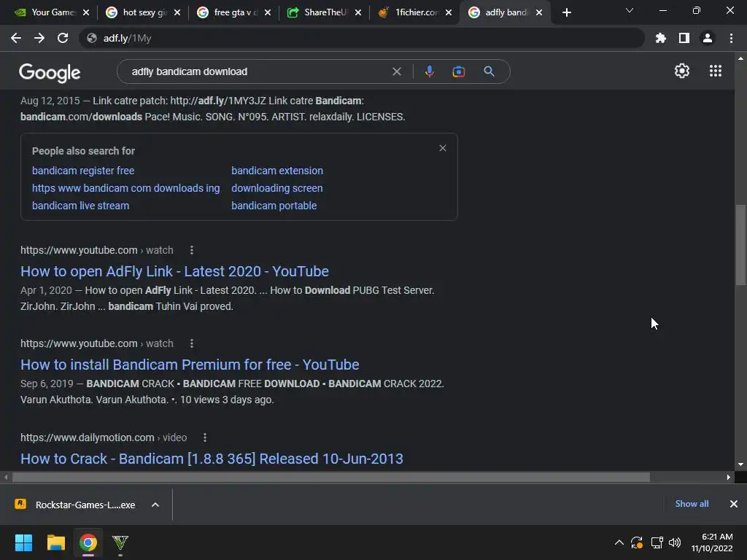Screen dimensions: 747x560
Task: Search https www bandicam com downloads ing
Action: (125, 188)
